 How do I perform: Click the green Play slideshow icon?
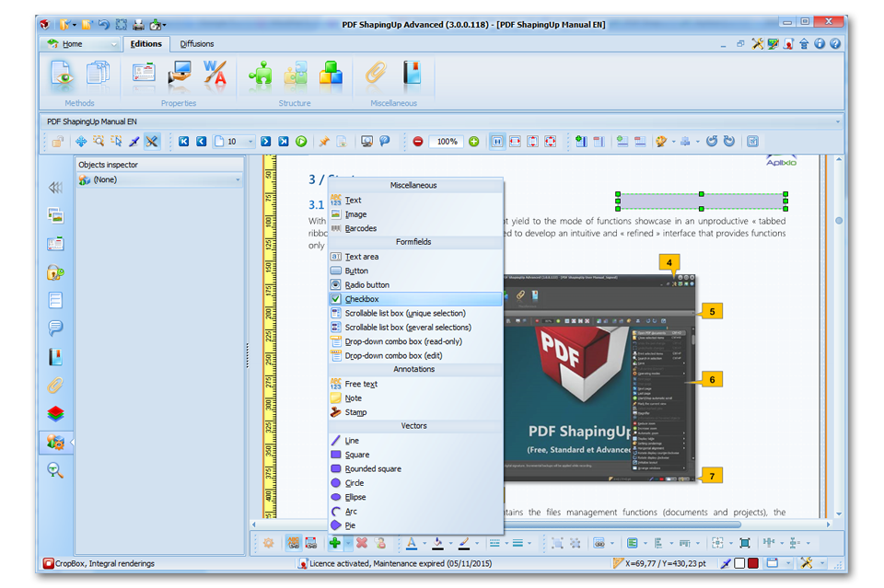[x=301, y=142]
